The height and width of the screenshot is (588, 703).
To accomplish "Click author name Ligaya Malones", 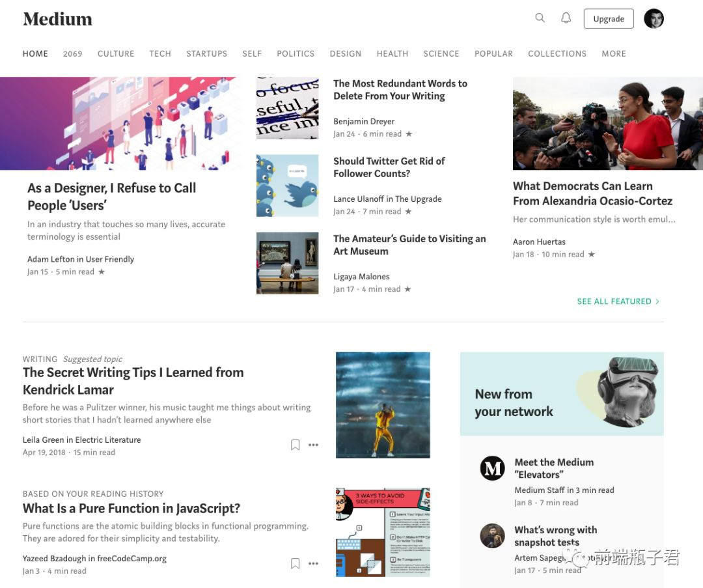I will point(361,276).
